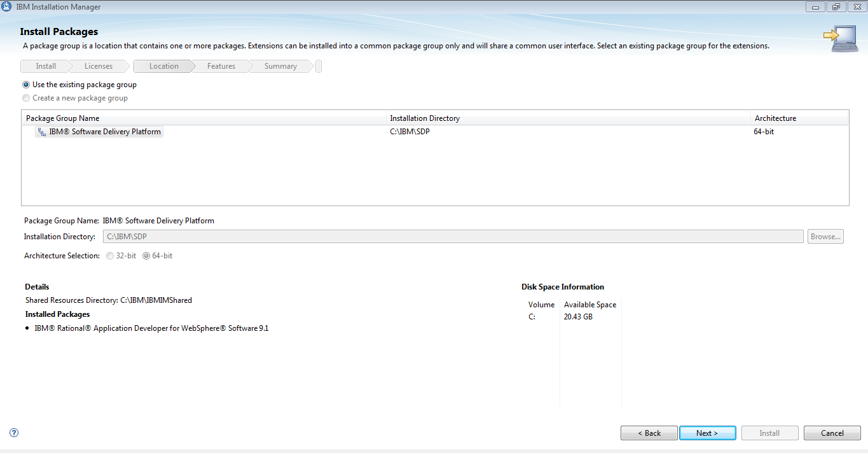Click the Architecture column header
Image resolution: width=868 pixels, height=453 pixels.
[799, 118]
